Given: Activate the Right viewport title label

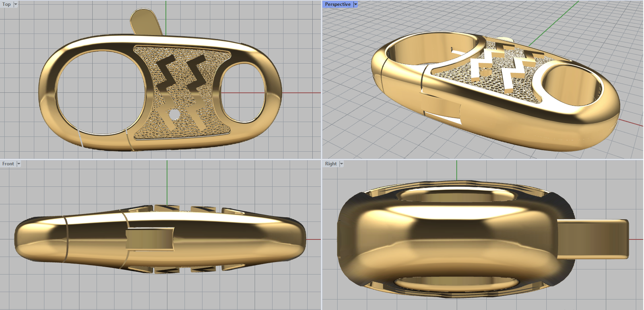Looking at the screenshot, I should point(331,164).
